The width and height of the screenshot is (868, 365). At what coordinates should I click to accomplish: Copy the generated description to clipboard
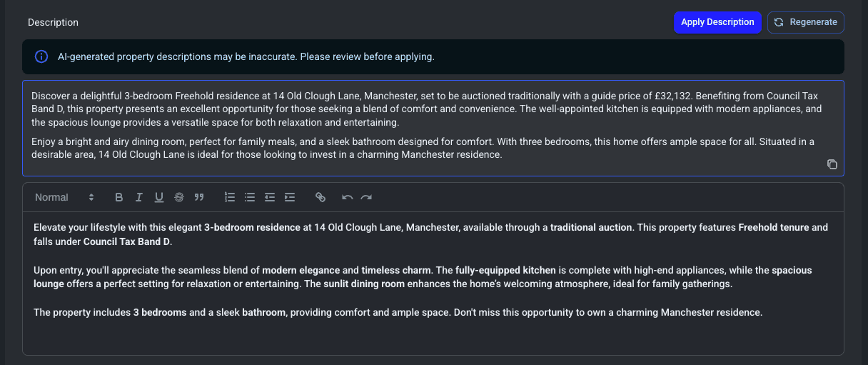(x=832, y=164)
